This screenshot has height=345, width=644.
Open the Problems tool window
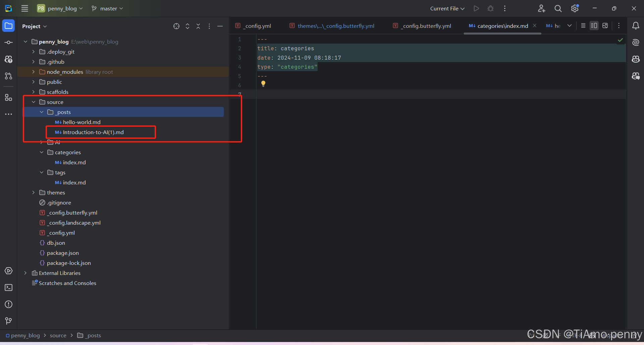[8, 304]
